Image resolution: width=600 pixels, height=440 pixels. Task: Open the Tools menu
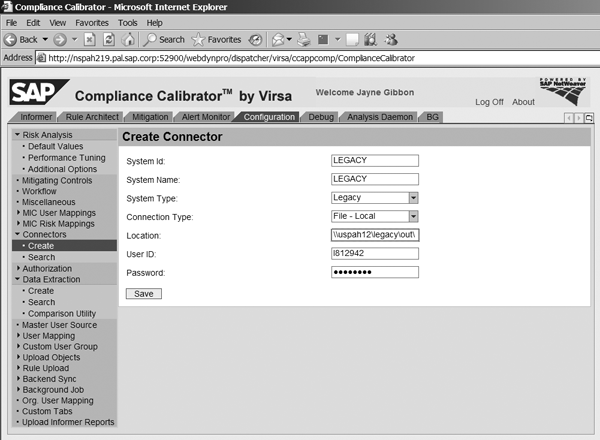127,23
